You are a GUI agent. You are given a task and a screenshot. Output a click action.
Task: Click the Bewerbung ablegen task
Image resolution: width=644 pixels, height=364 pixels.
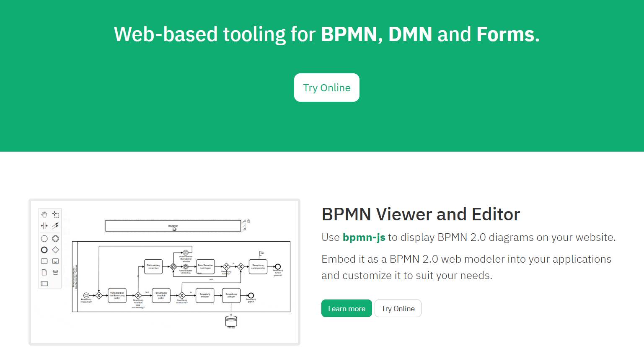[x=231, y=295]
